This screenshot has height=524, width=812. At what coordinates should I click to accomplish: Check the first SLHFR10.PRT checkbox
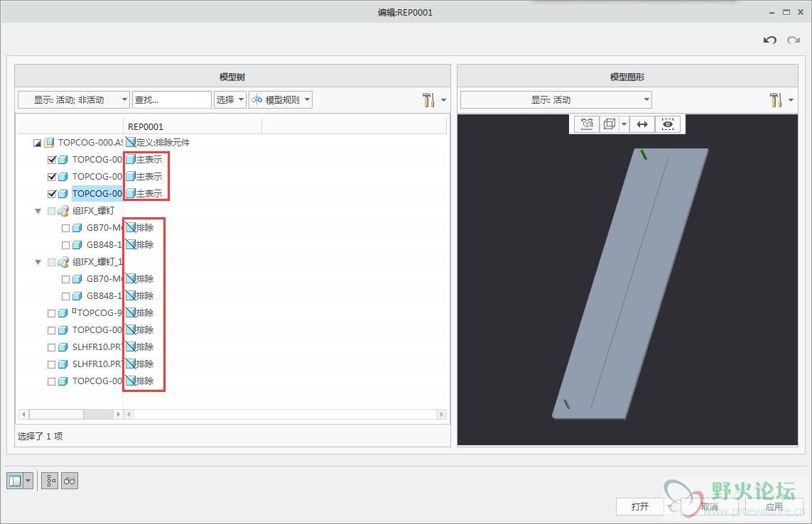(52, 347)
